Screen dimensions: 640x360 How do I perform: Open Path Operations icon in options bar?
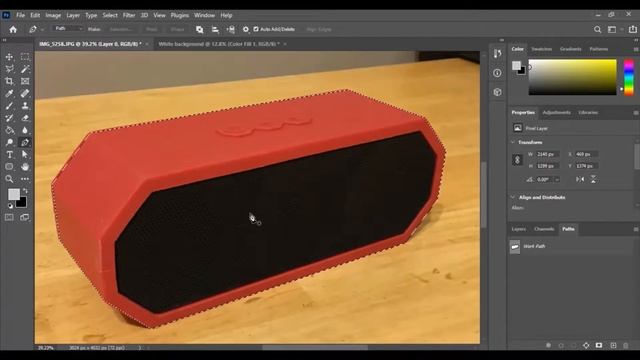coord(200,29)
